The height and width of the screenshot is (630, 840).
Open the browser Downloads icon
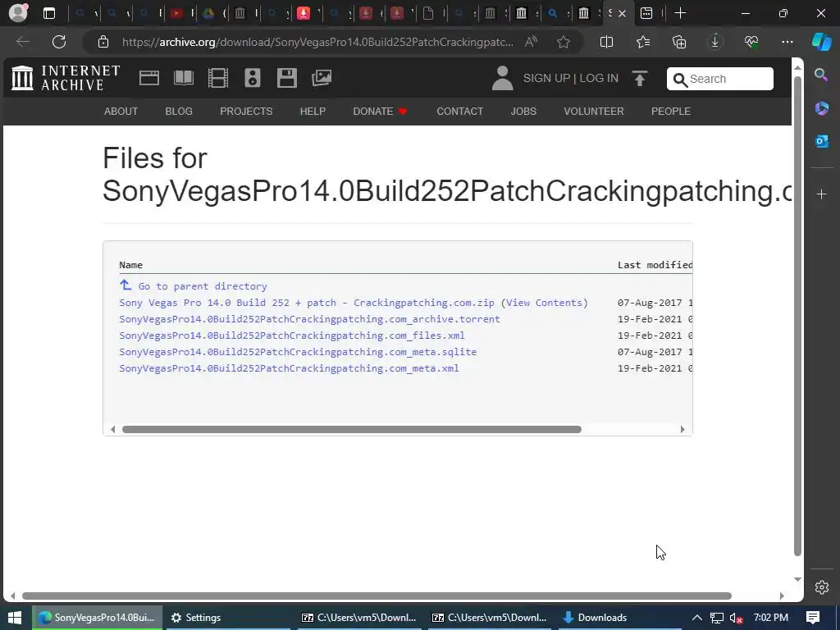click(x=714, y=42)
